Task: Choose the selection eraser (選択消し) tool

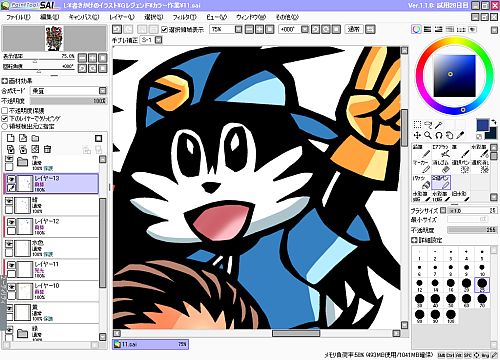Action: coord(480,166)
